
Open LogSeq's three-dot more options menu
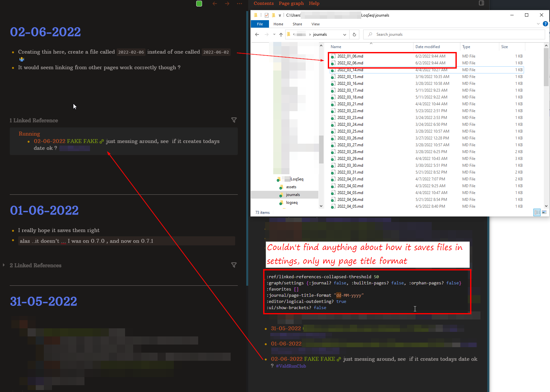click(x=239, y=4)
